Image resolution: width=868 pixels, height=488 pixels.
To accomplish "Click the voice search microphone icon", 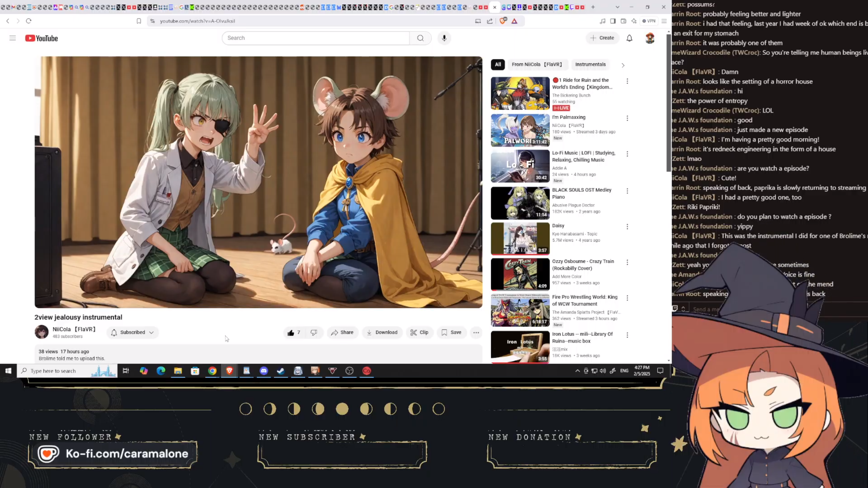I will click(444, 38).
